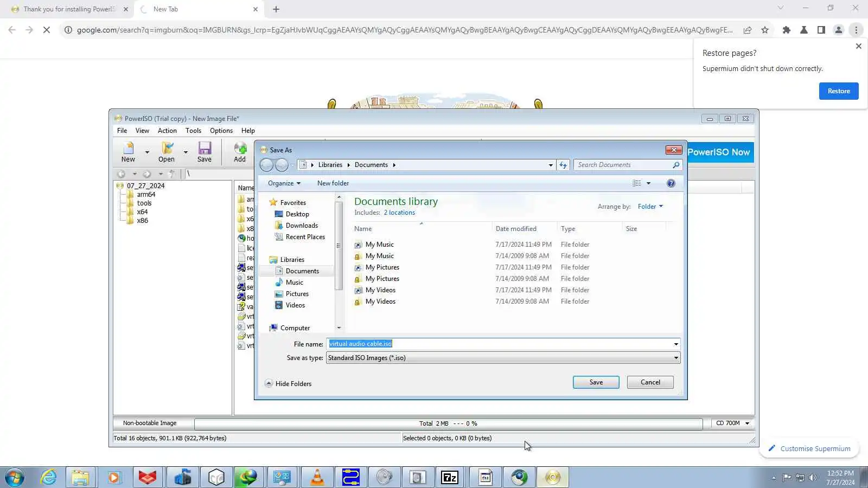Expand the Save as type dropdown
The width and height of the screenshot is (868, 488).
tap(676, 358)
